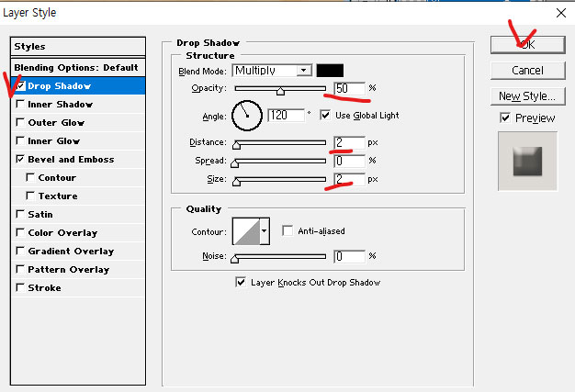Viewport: 575px width, 392px height.
Task: Click the Angle dial control
Action: pyautogui.click(x=247, y=116)
